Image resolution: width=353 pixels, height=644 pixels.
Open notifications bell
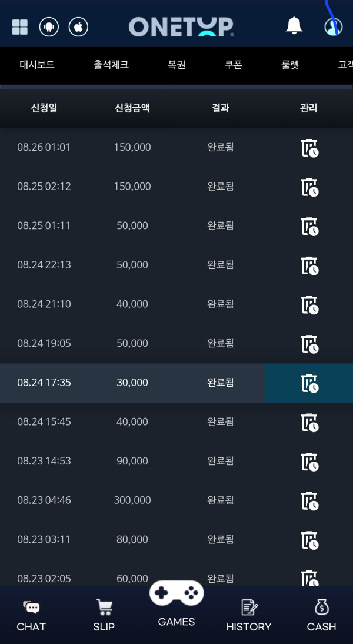click(294, 26)
